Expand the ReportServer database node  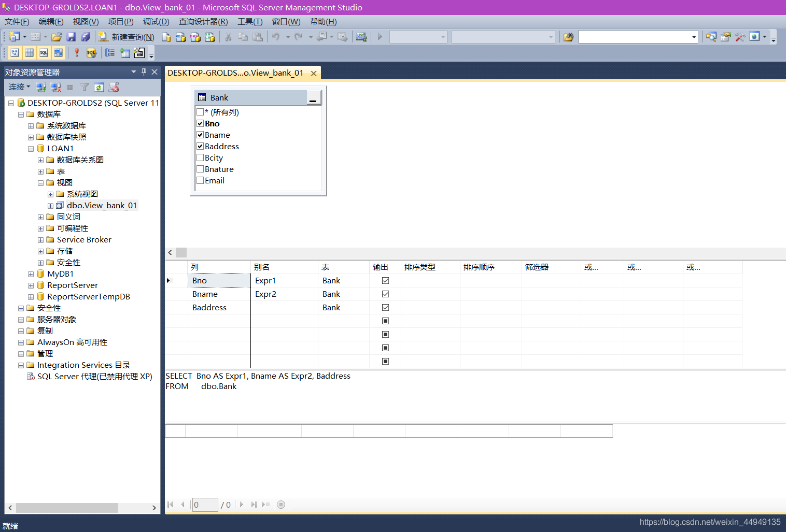click(x=31, y=285)
